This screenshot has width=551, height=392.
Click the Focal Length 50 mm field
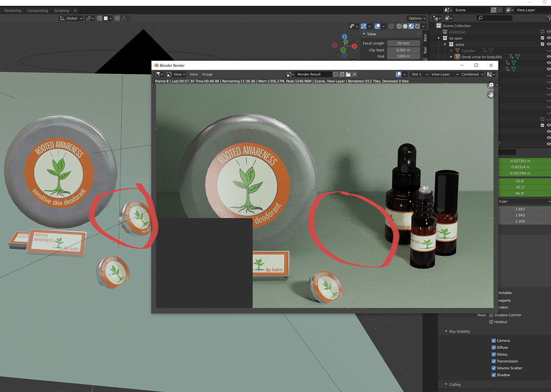[x=403, y=43]
